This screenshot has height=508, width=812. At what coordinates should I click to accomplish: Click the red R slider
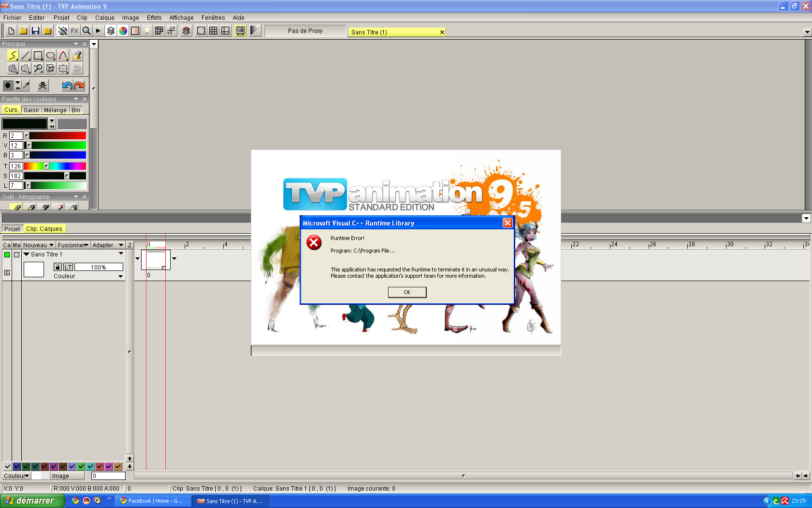coord(55,136)
